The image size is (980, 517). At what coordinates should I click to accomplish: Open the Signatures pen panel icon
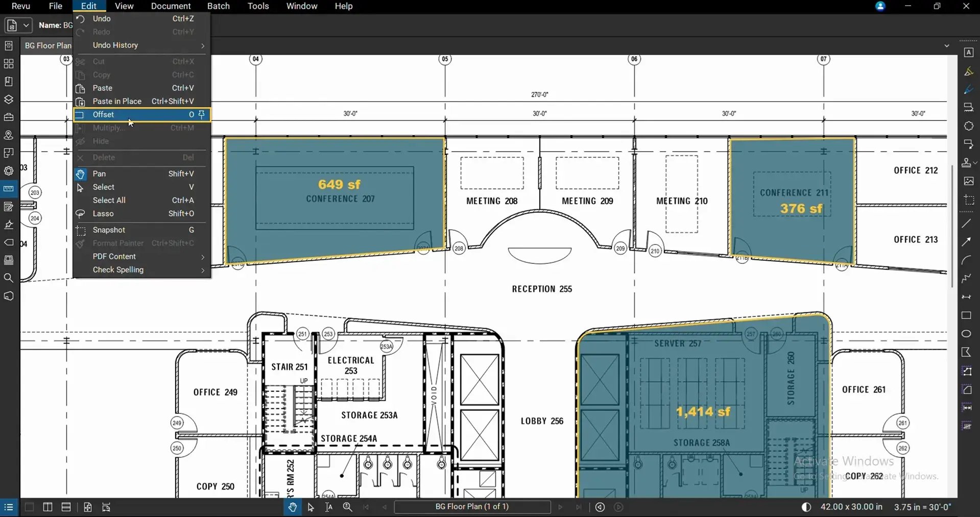click(x=9, y=225)
